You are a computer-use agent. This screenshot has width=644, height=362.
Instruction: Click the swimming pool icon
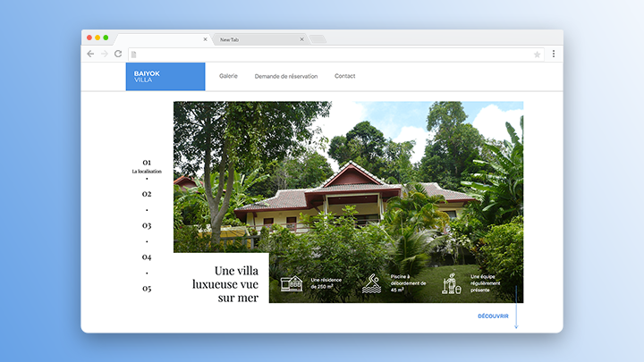[x=372, y=283]
